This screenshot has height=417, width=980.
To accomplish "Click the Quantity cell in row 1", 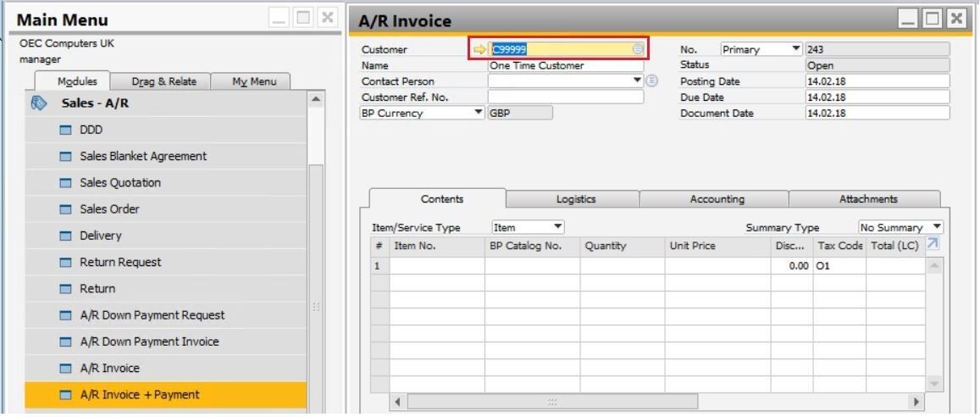I will (x=623, y=265).
